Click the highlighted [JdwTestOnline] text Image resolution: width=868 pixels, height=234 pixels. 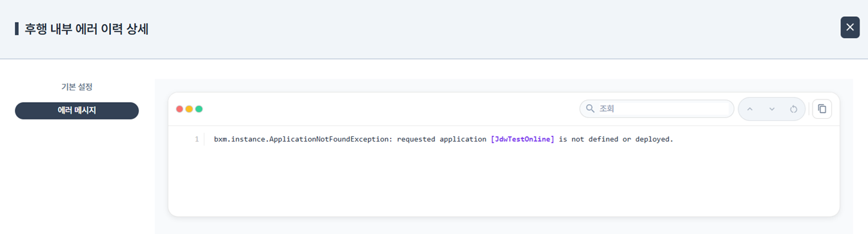(x=523, y=139)
